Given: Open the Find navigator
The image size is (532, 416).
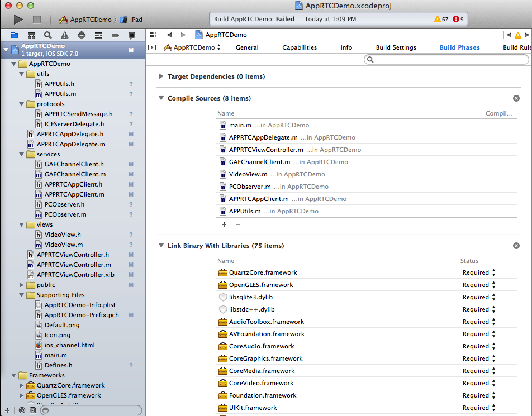Looking at the screenshot, I should (48, 35).
